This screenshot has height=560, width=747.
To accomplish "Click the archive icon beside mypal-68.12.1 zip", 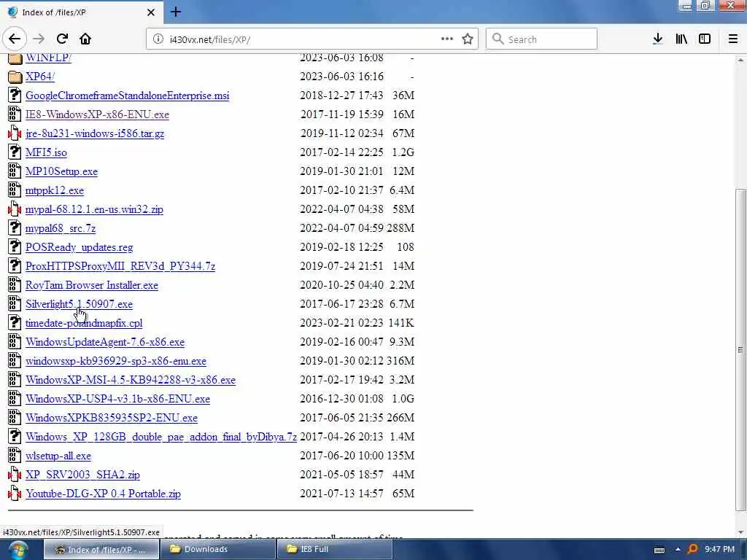I will pyautogui.click(x=15, y=209).
